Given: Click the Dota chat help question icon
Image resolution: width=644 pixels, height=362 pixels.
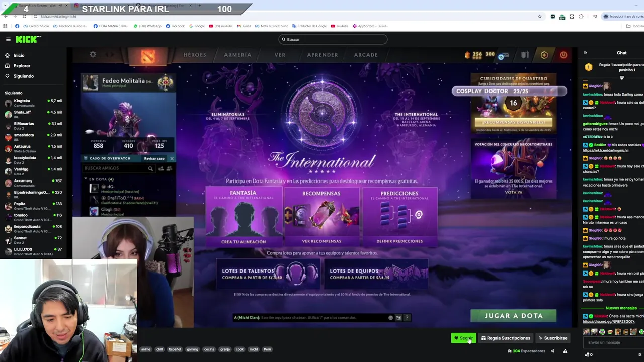Looking at the screenshot, I should pyautogui.click(x=407, y=317).
